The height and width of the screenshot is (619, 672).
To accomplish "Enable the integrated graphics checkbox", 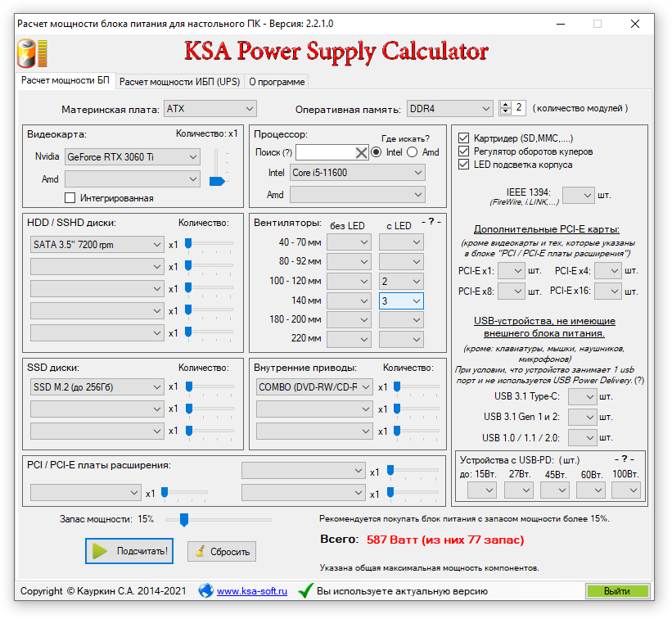I will (x=70, y=198).
